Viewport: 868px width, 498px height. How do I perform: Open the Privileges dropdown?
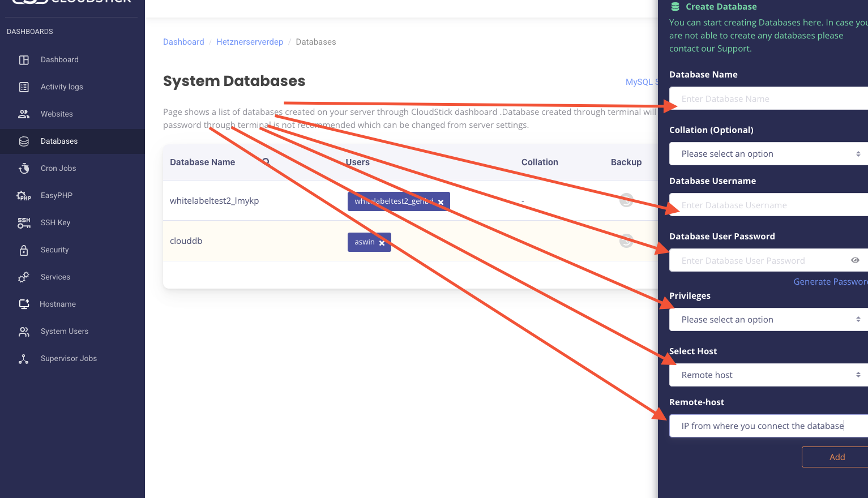[x=768, y=319]
